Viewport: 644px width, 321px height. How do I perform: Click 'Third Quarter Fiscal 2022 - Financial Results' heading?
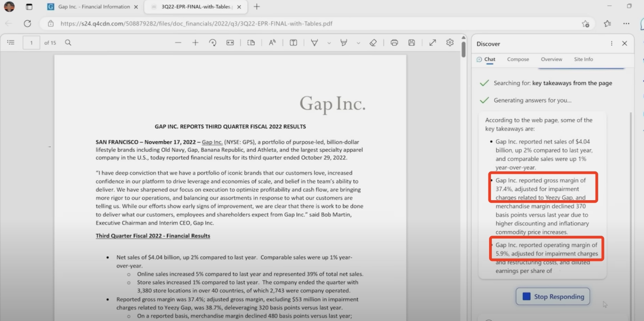[x=153, y=236]
